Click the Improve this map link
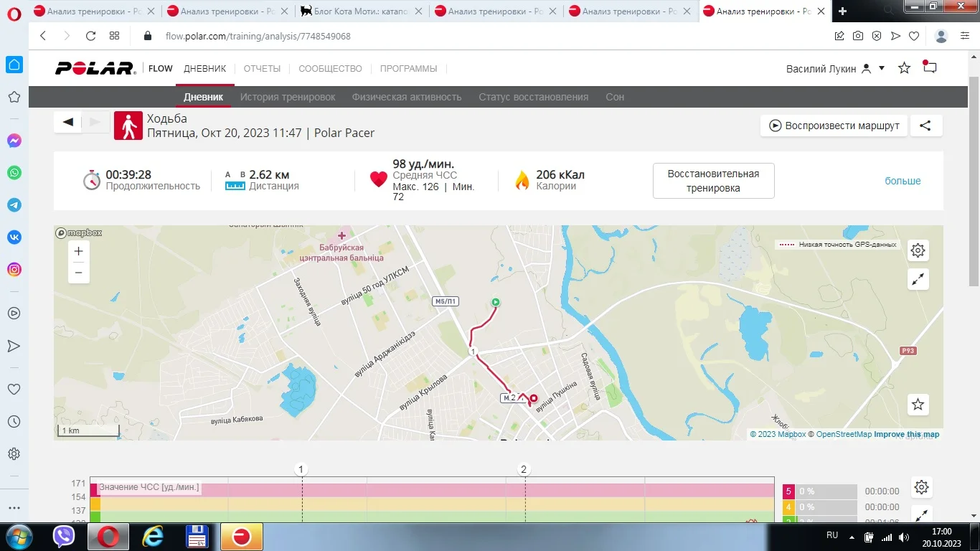Screen dimensions: 980x551 [x=906, y=434]
